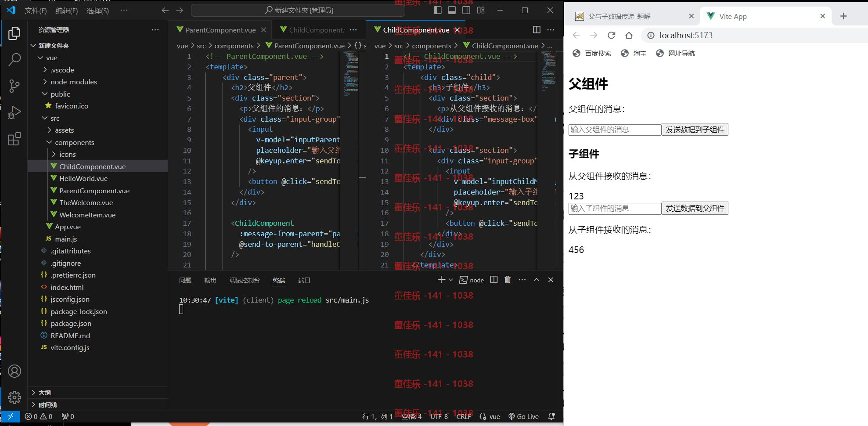The width and height of the screenshot is (868, 426).
Task: Open the 选择(S) menu
Action: [97, 11]
